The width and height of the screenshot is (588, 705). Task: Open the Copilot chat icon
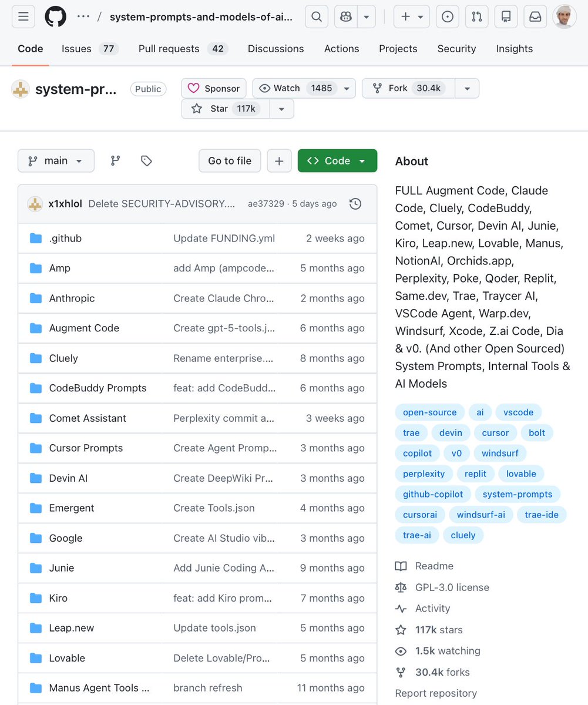click(x=345, y=16)
